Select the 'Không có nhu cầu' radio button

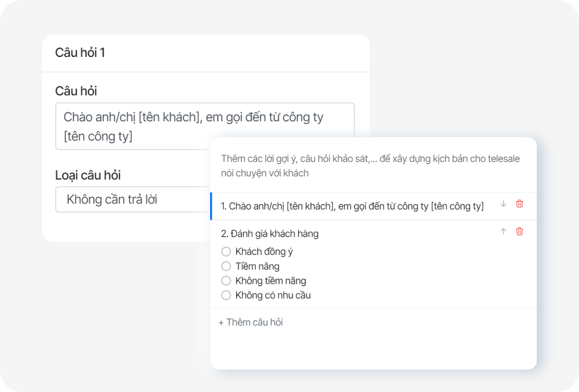coord(226,295)
